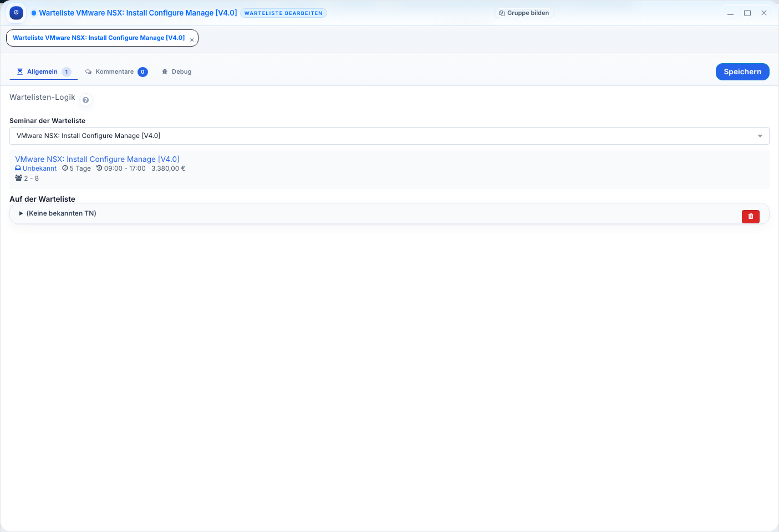This screenshot has width=779, height=532.
Task: Switch to the Kommentare tab
Action: tap(115, 72)
